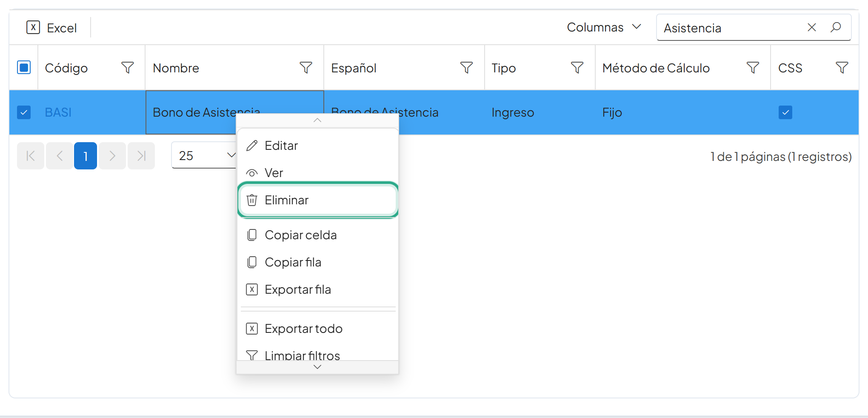Open the Tipo column filter icon

[x=577, y=68]
